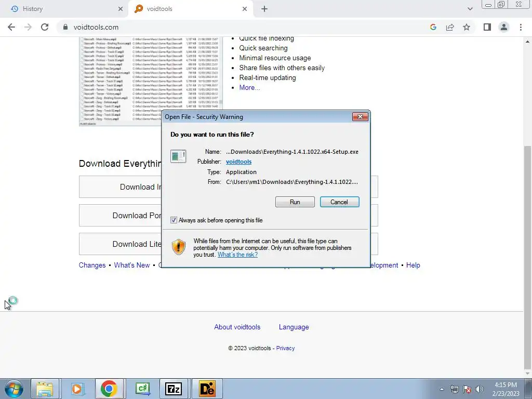Open Chrome three-dot menu
532x399 pixels.
pyautogui.click(x=521, y=27)
